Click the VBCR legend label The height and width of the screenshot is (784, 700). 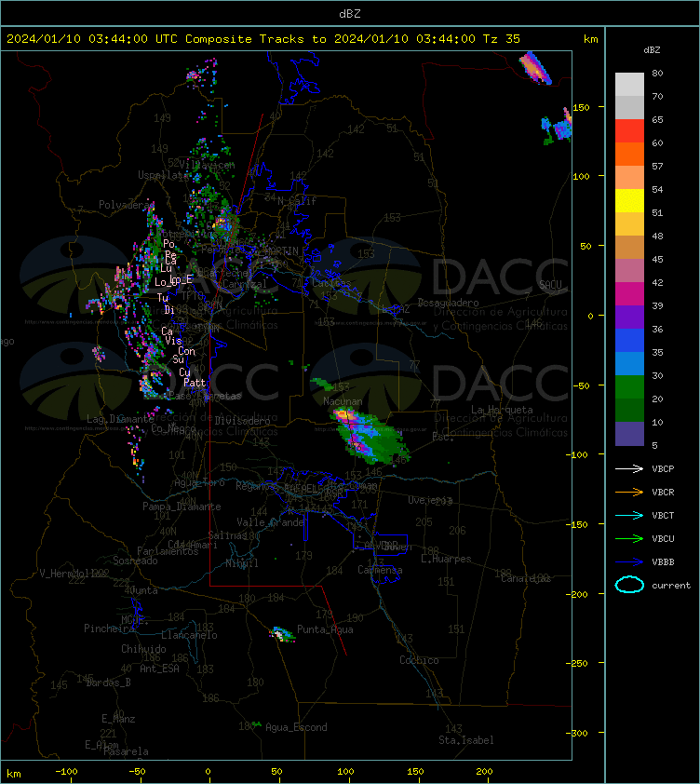663,492
